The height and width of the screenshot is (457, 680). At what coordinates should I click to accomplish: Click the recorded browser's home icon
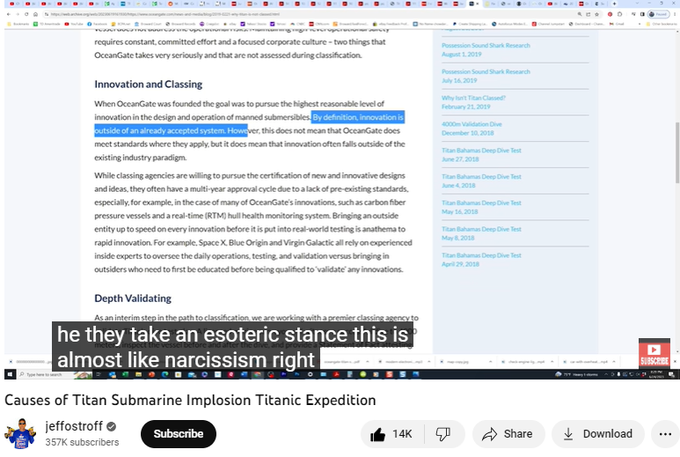click(x=35, y=14)
